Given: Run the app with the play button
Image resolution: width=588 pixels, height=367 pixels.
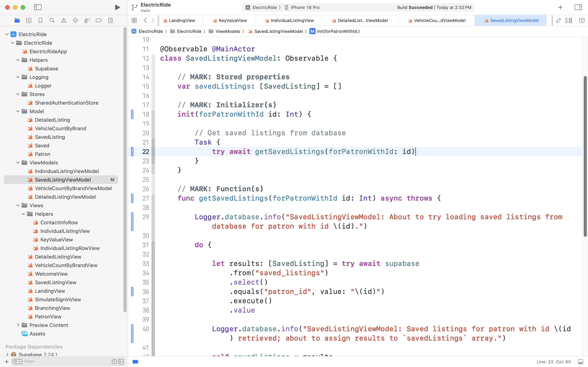Looking at the screenshot, I should (117, 8).
